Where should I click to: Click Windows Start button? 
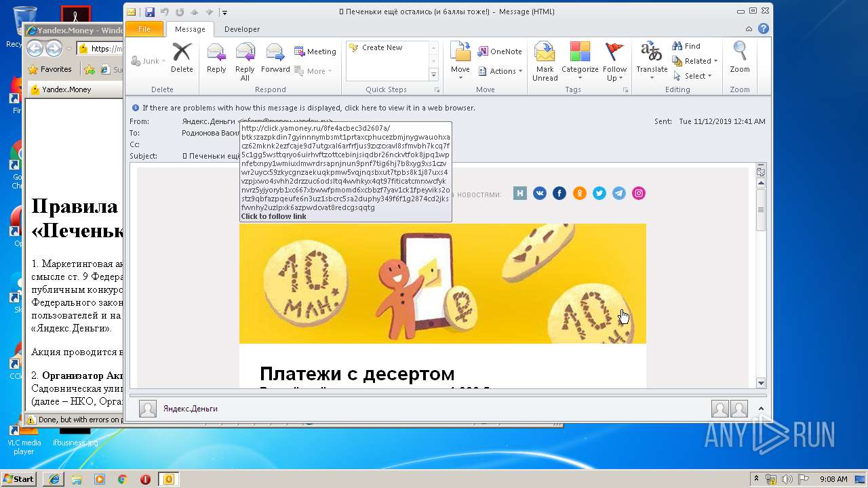(19, 479)
